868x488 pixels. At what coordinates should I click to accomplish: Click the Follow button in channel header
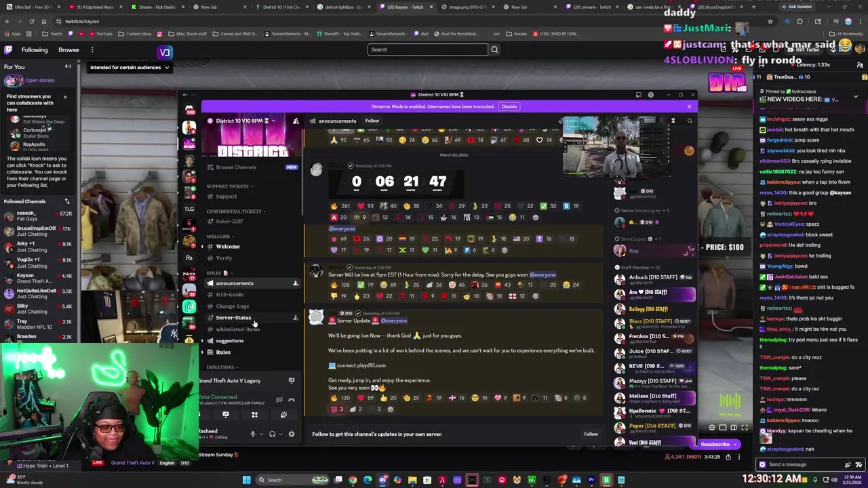click(x=372, y=121)
